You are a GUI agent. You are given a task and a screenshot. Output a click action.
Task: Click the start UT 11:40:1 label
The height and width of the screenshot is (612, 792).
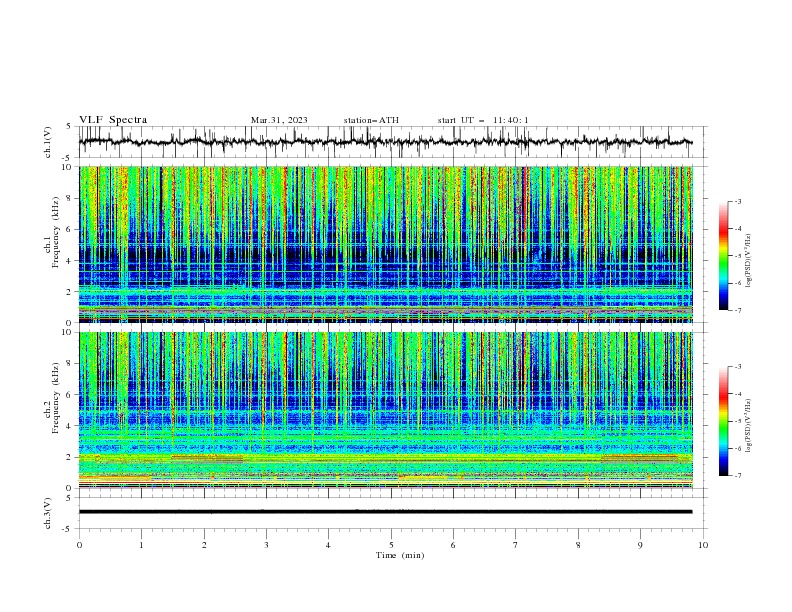tap(483, 120)
